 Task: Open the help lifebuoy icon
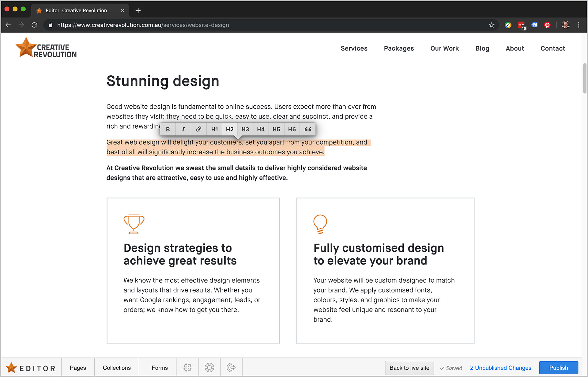coord(209,367)
